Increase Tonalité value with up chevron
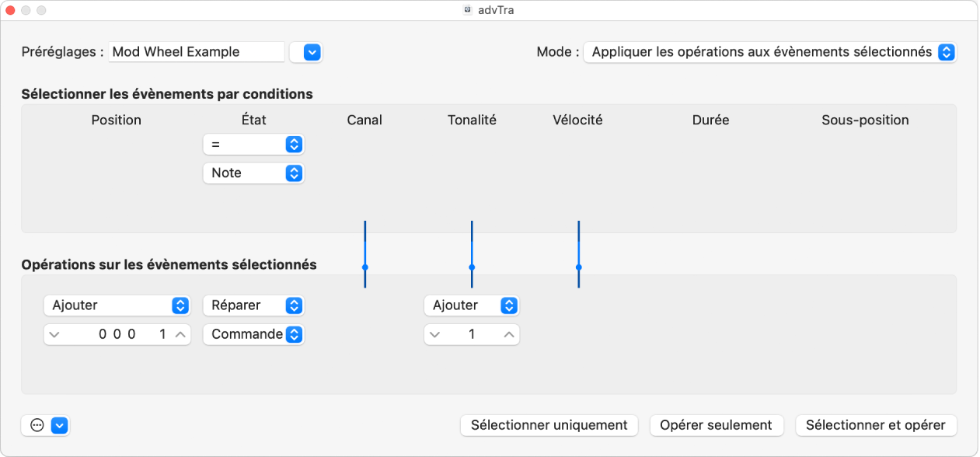Image resolution: width=980 pixels, height=457 pixels. [x=509, y=335]
